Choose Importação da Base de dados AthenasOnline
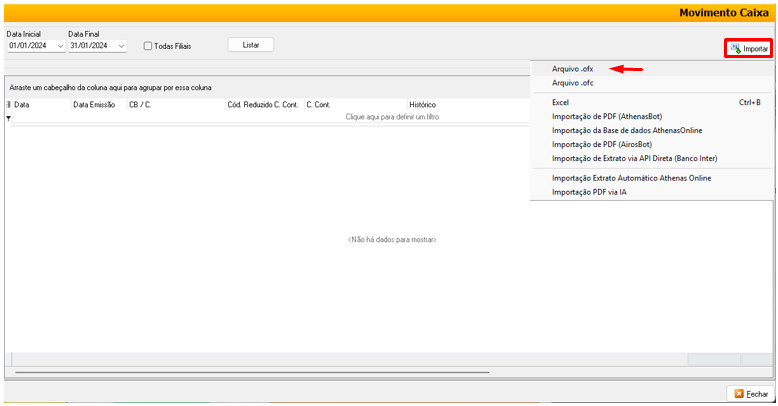Viewport: 778px width, 406px height. point(625,130)
